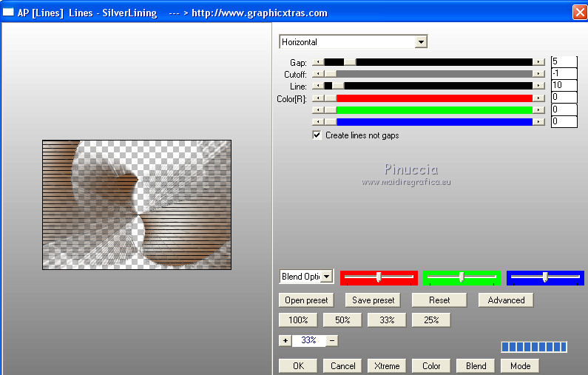The width and height of the screenshot is (588, 375).
Task: Click the preview image thumbnail
Action: (x=137, y=205)
